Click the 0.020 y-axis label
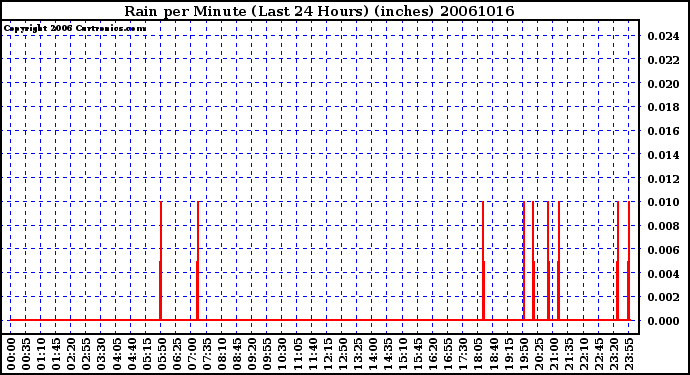This screenshot has height=375, width=690. click(x=663, y=84)
